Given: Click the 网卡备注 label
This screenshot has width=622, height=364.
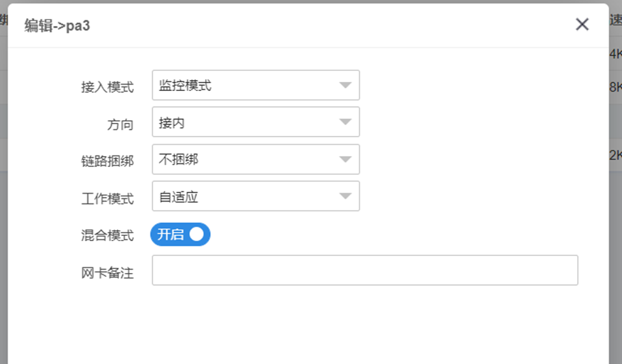Looking at the screenshot, I should point(107,273).
